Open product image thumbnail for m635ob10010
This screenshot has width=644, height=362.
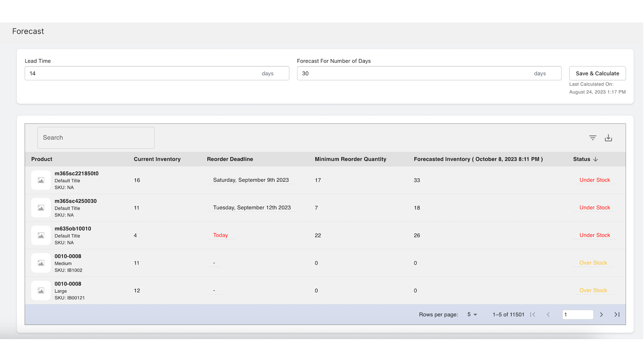point(41,235)
